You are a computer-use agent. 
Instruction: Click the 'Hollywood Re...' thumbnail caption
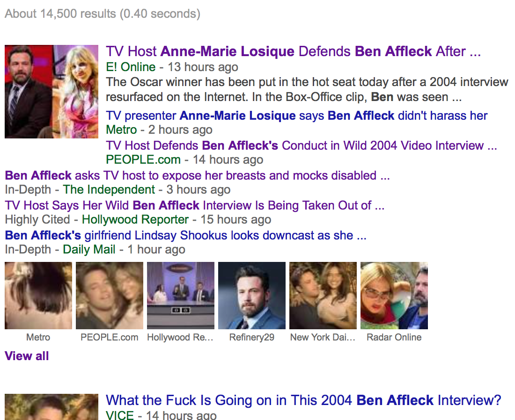click(180, 337)
